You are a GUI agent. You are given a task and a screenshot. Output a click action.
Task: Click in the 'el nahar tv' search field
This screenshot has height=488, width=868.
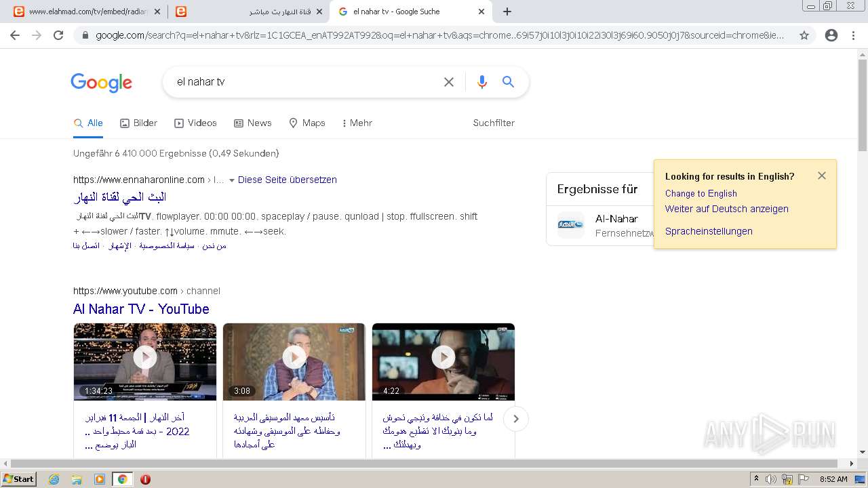[305, 82]
